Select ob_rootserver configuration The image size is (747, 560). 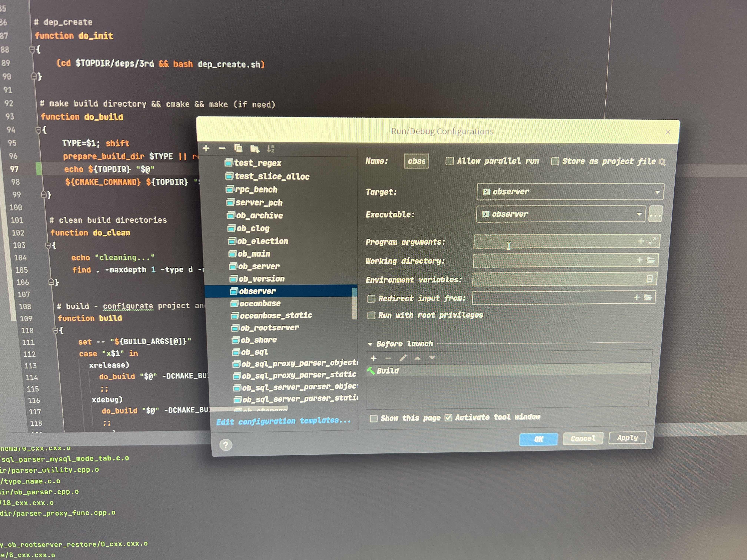coord(265,328)
